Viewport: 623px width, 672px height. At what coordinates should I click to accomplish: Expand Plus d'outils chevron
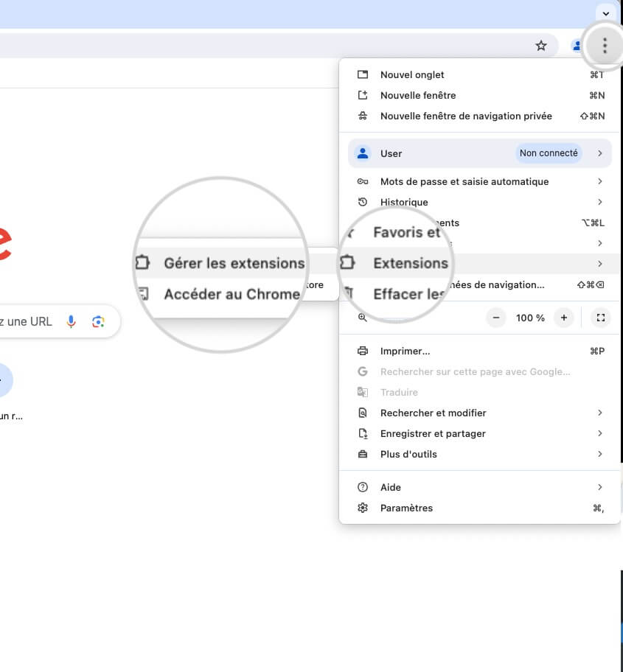click(x=600, y=454)
